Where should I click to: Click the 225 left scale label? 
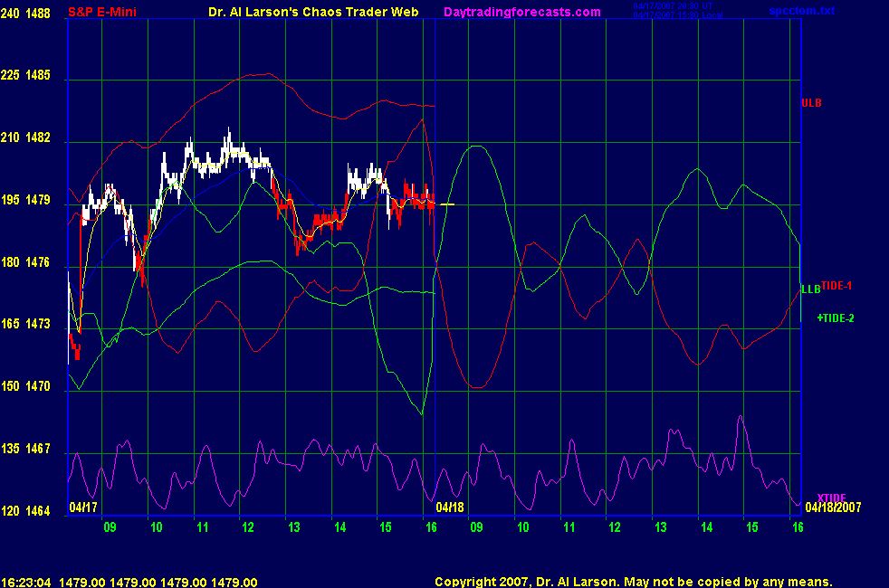tap(11, 76)
